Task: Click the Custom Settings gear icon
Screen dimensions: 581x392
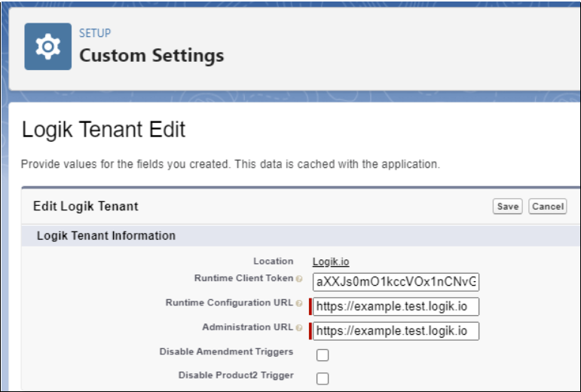Action: (x=47, y=47)
